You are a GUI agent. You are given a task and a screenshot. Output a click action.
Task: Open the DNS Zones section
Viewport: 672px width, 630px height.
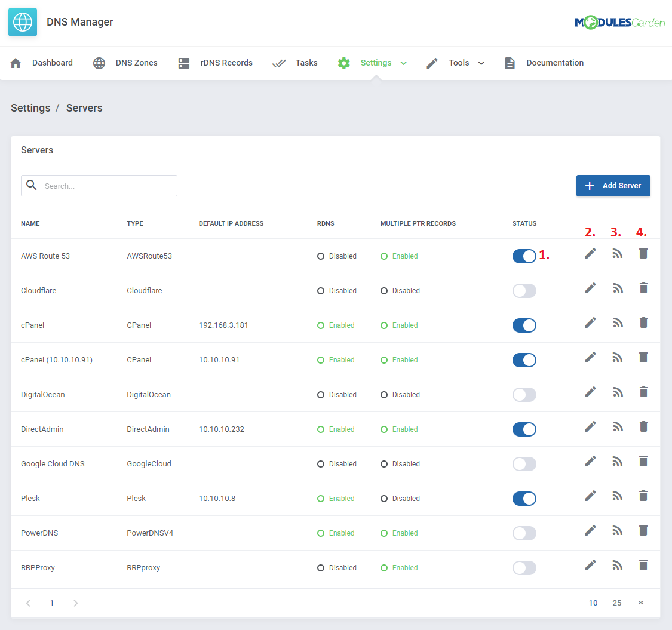click(x=125, y=63)
